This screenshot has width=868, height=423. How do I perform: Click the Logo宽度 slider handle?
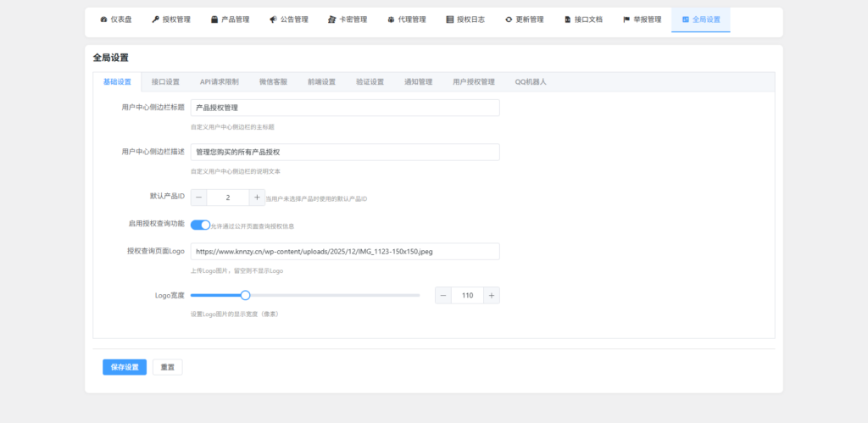(x=246, y=295)
